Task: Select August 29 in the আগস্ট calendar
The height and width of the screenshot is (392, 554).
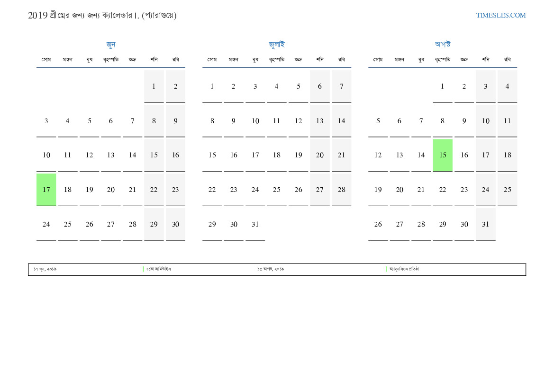Action: tap(443, 224)
